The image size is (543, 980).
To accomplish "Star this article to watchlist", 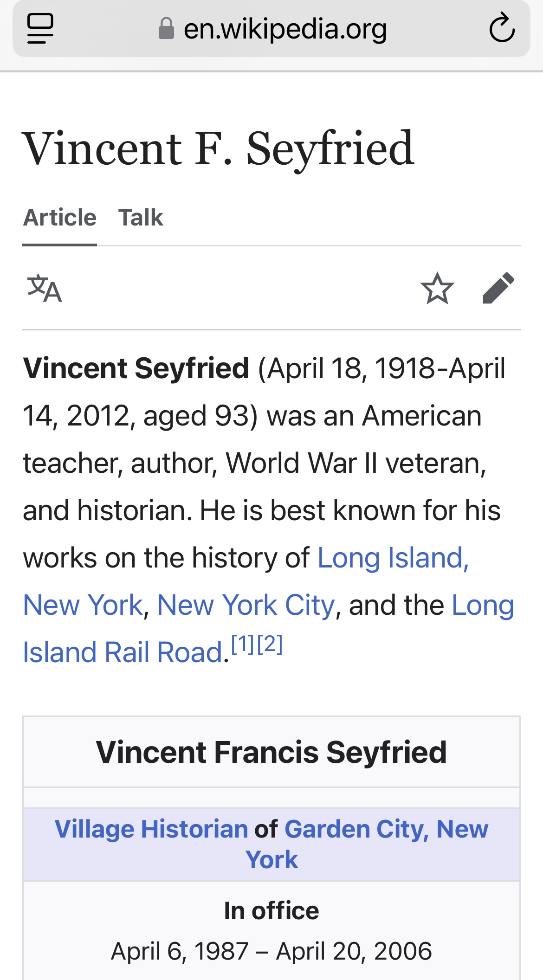I will (x=437, y=288).
